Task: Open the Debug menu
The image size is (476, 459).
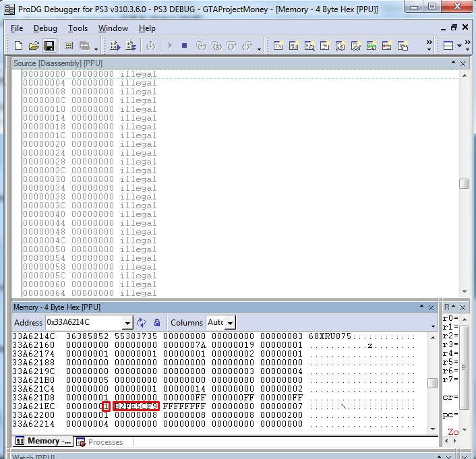Action: tap(45, 28)
